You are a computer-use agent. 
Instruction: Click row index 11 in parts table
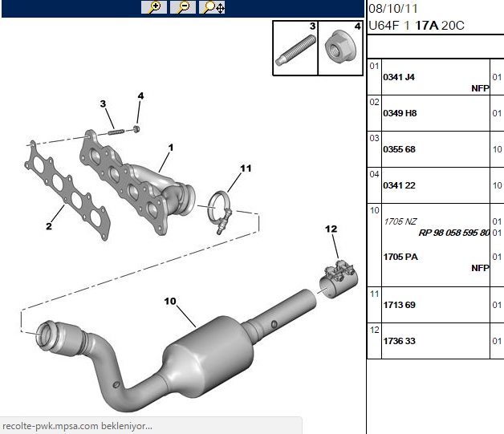[374, 294]
